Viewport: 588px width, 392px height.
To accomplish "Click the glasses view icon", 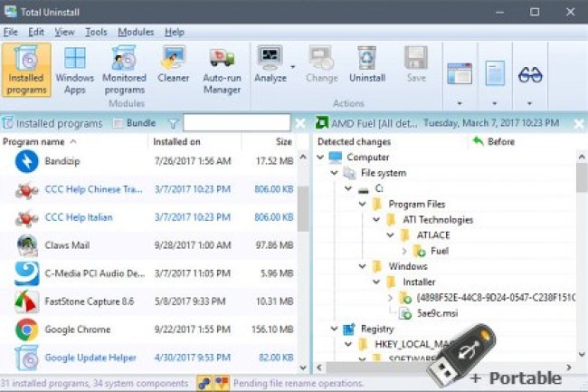I will 529,75.
